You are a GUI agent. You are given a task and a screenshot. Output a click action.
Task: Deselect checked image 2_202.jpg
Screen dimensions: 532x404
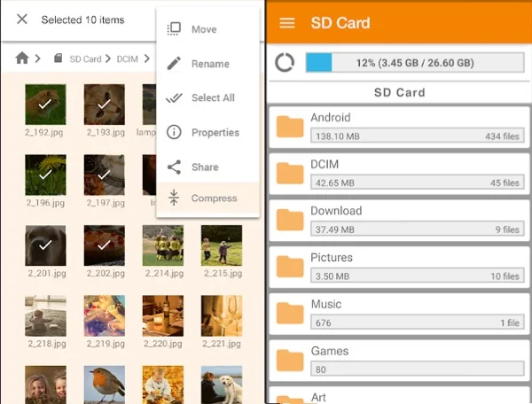(105, 245)
